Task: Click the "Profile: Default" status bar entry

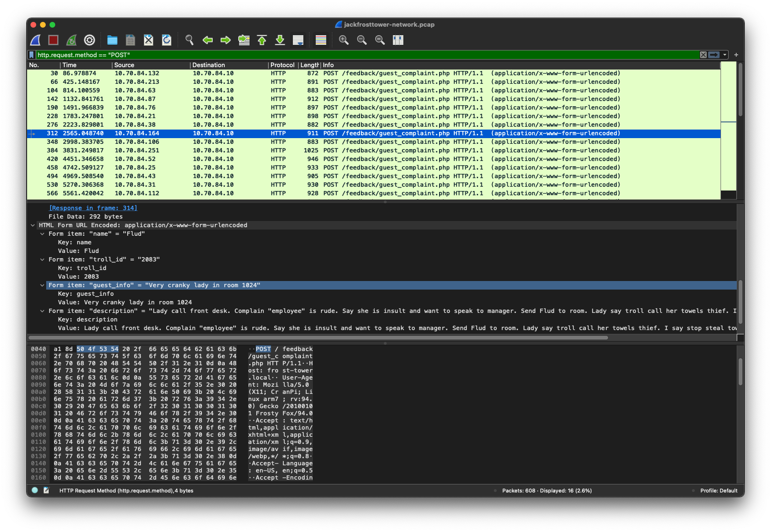Action: [719, 491]
